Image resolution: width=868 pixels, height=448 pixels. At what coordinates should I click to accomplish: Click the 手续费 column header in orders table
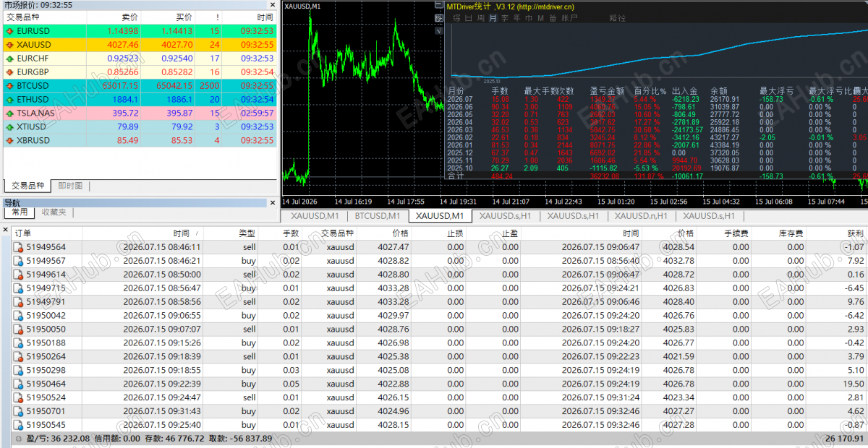pyautogui.click(x=736, y=233)
